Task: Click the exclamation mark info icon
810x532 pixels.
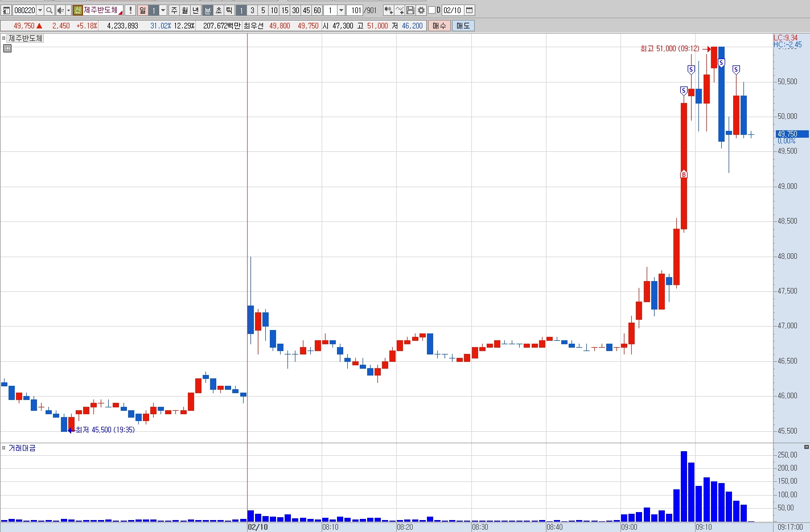Action: (x=130, y=10)
